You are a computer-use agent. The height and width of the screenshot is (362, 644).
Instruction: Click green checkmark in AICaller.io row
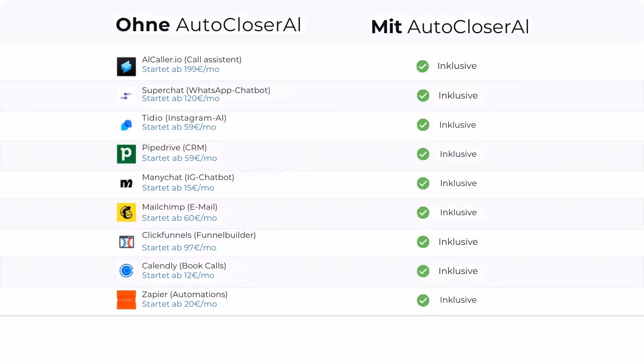tap(423, 66)
